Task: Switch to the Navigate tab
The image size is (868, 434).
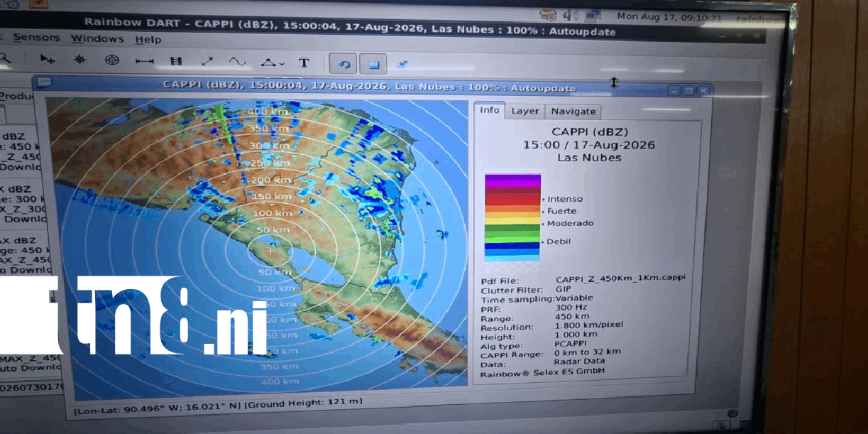Action: pos(573,112)
